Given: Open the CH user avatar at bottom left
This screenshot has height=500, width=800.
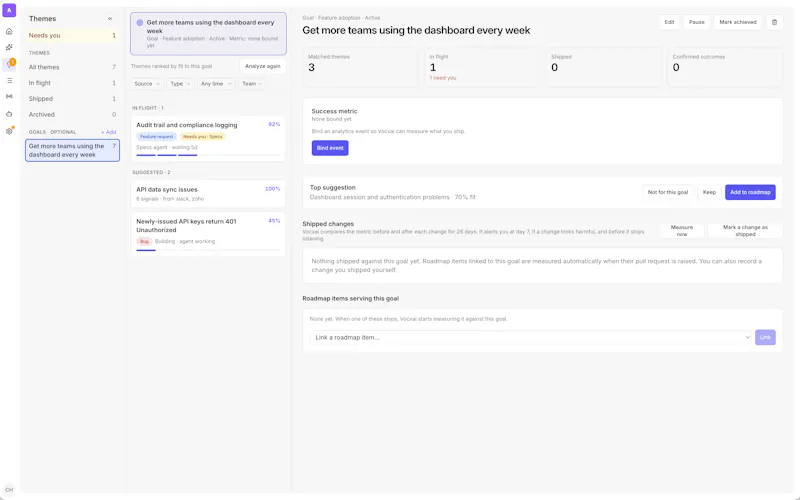Looking at the screenshot, I should tap(9, 490).
